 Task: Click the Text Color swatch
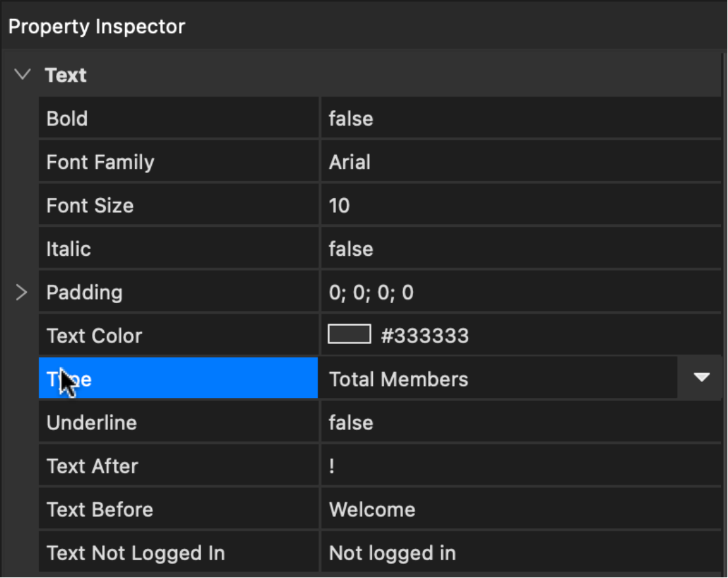coord(349,335)
